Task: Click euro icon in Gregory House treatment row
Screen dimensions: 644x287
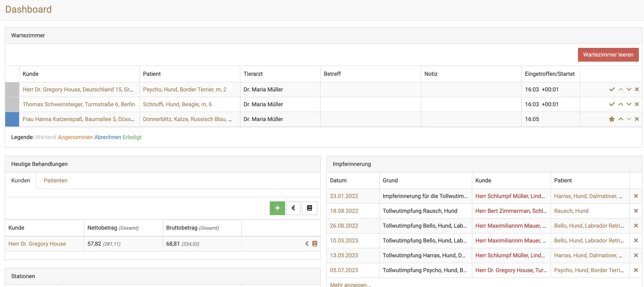Action: (307, 244)
